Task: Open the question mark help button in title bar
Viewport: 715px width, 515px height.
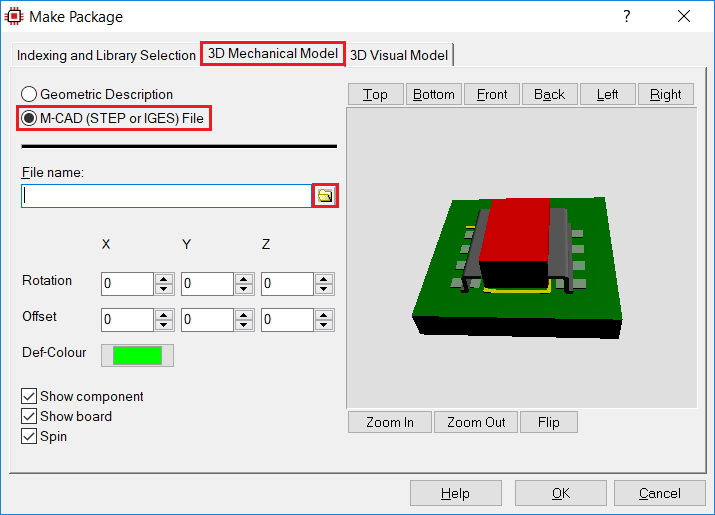Action: (627, 16)
